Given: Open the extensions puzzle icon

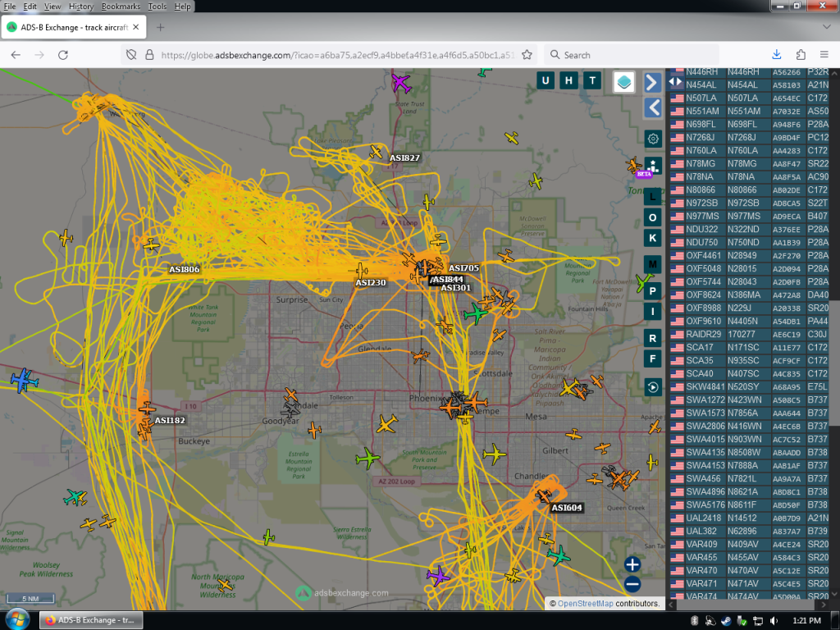Looking at the screenshot, I should click(x=801, y=55).
